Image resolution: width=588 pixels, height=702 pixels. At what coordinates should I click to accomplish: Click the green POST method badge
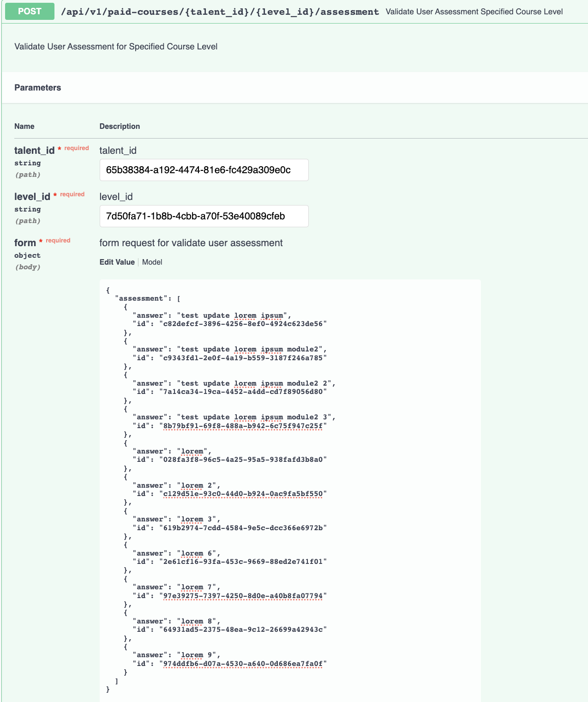point(30,11)
